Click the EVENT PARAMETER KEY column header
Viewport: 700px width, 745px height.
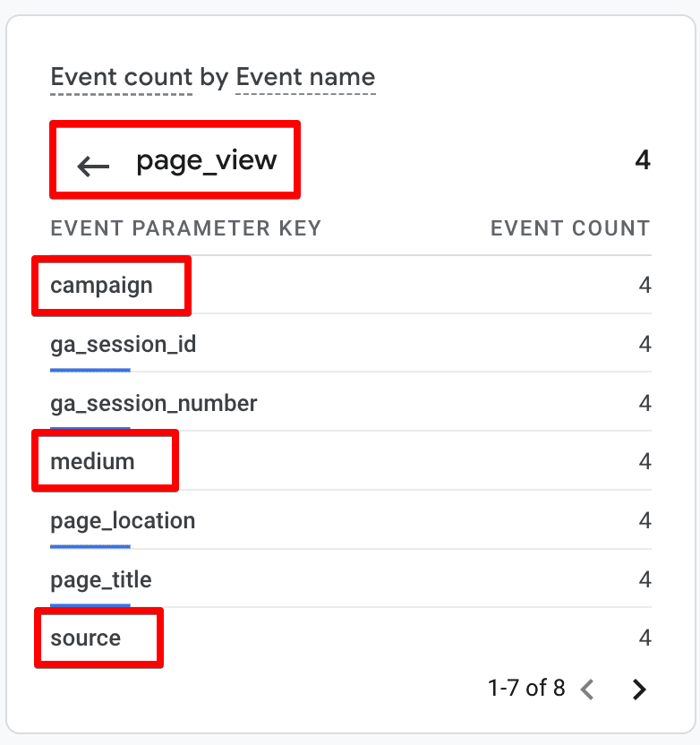[x=185, y=228]
